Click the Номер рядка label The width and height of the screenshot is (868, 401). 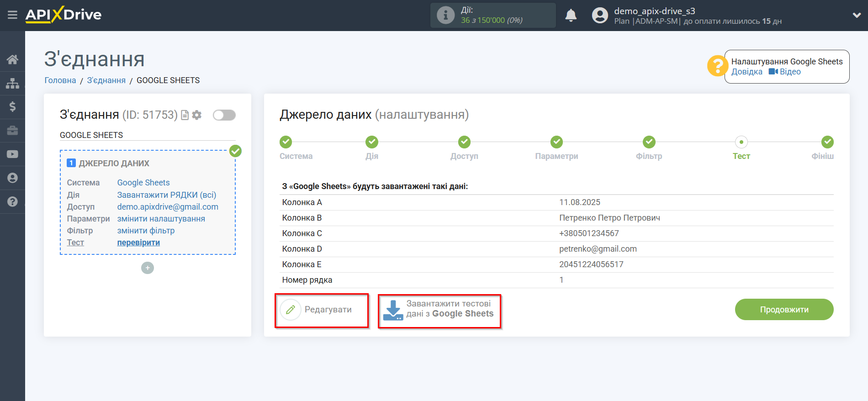(307, 280)
